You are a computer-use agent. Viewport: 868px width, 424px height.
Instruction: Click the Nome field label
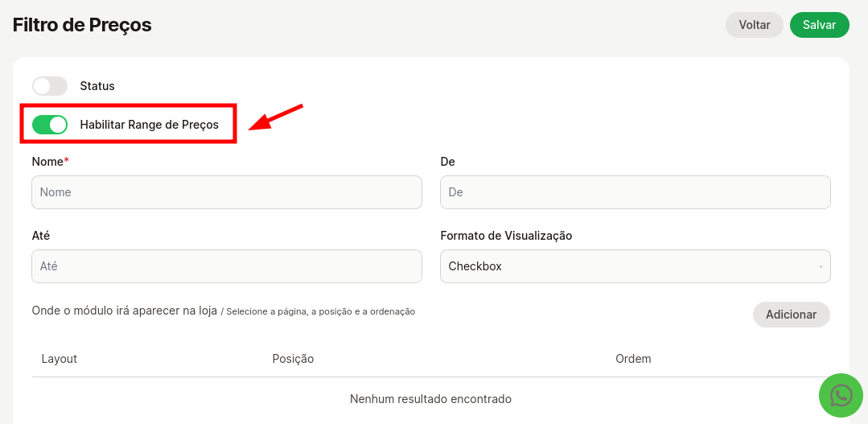(47, 162)
